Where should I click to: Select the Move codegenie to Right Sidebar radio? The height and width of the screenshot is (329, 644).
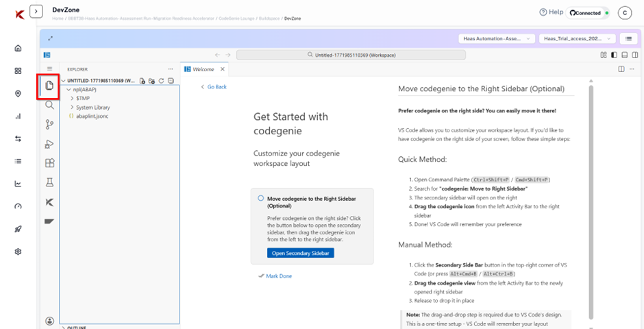pyautogui.click(x=261, y=198)
